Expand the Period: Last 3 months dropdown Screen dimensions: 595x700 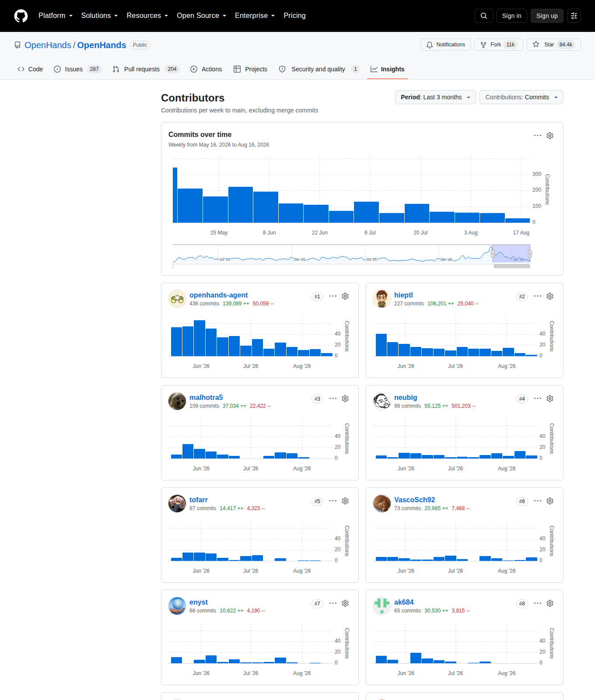435,97
